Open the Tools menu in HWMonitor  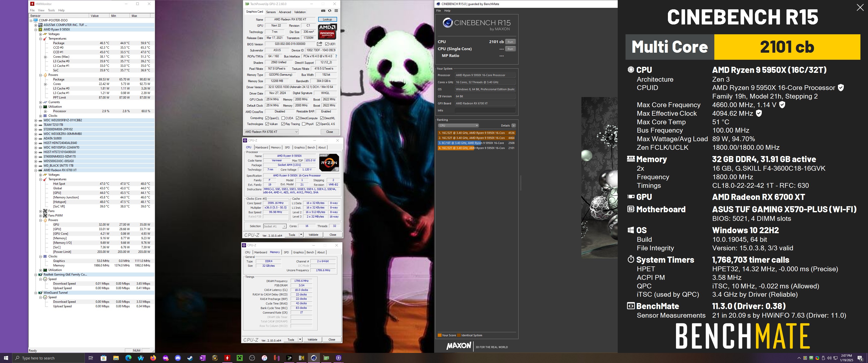point(51,10)
